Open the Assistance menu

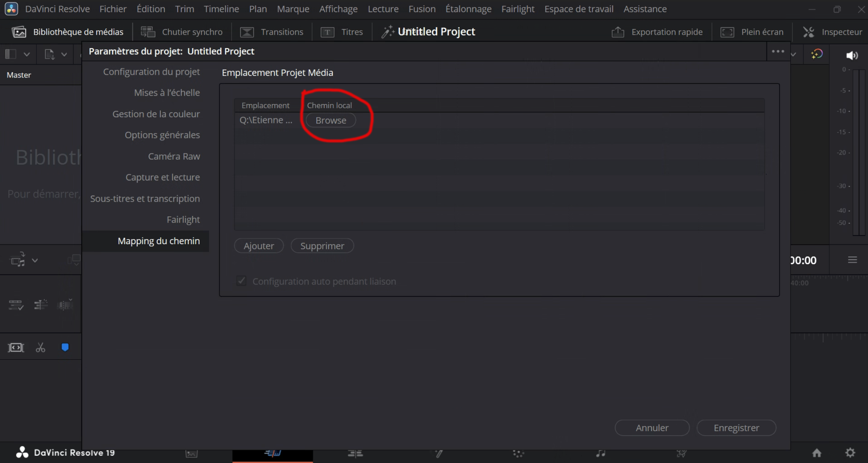click(645, 9)
